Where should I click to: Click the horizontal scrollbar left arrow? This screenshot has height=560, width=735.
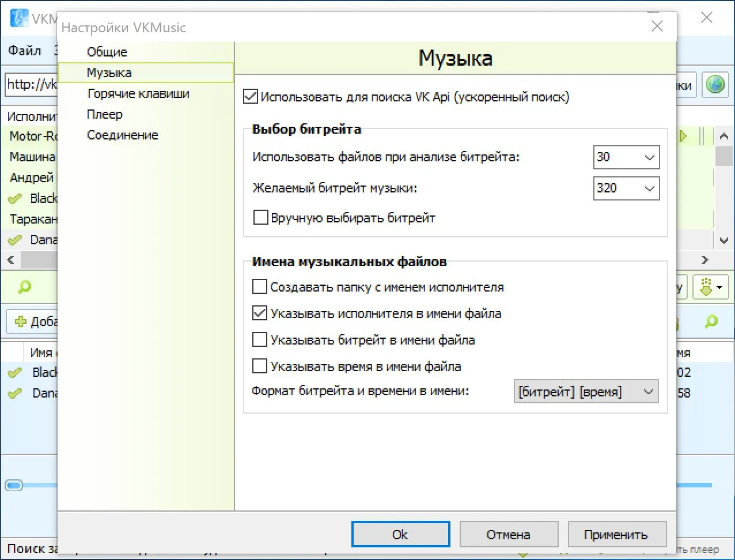tap(10, 260)
